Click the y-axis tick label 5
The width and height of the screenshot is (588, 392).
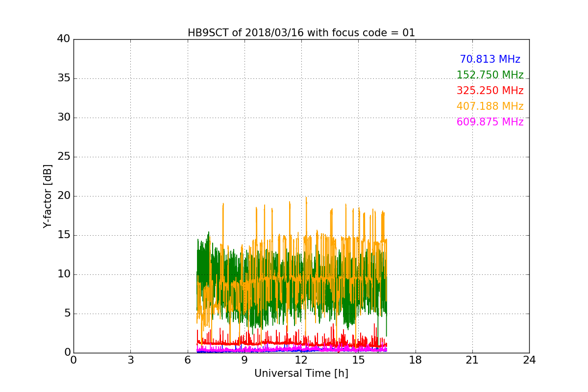pos(67,314)
